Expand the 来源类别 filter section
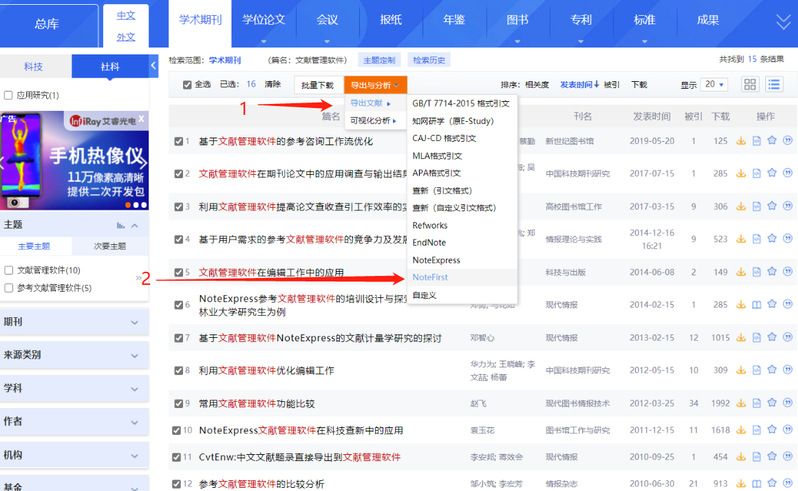 tap(74, 355)
